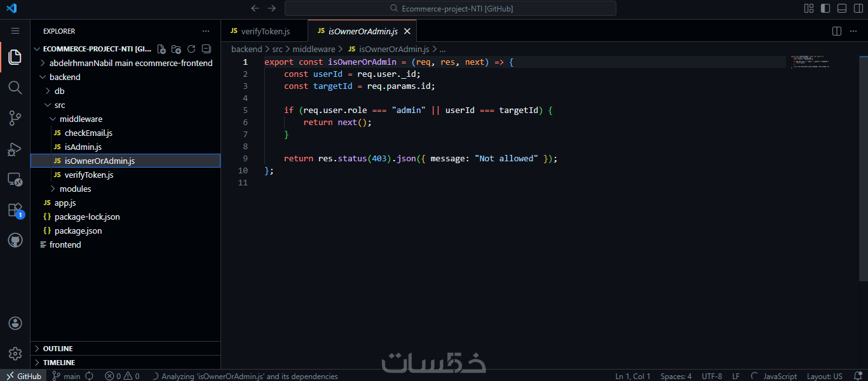Open errors and warnings in status bar
The width and height of the screenshot is (868, 381).
[x=122, y=376]
